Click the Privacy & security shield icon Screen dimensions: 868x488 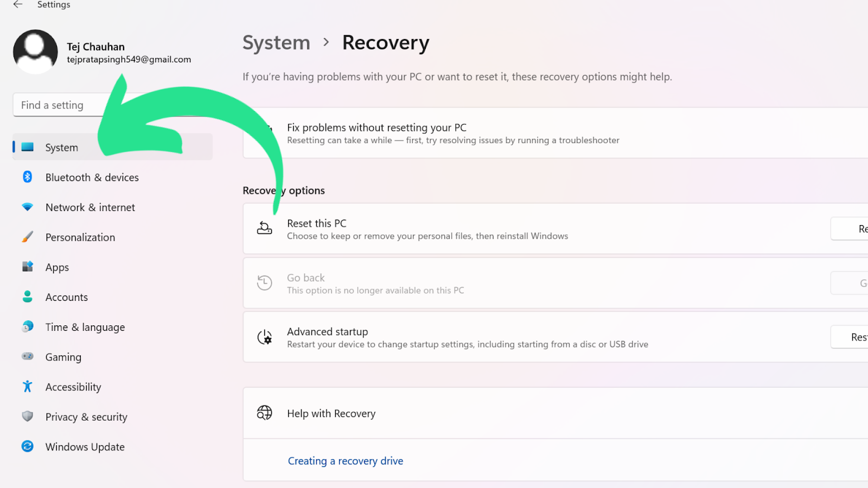pos(28,416)
